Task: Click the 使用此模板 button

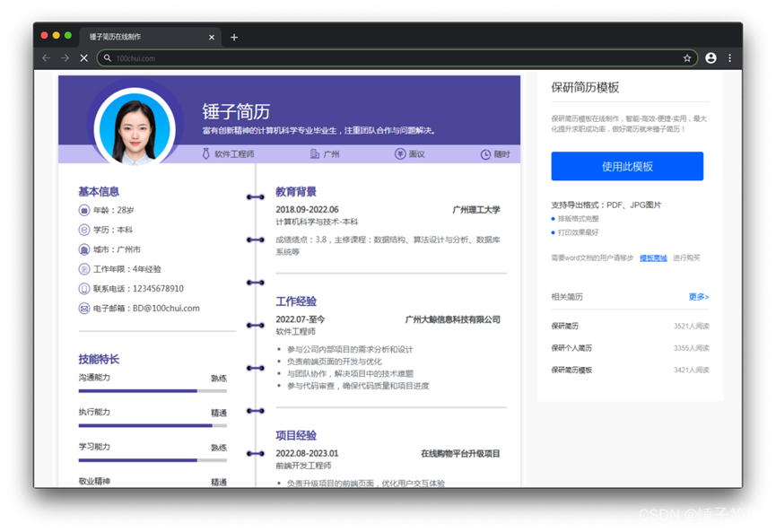Action: pyautogui.click(x=627, y=166)
